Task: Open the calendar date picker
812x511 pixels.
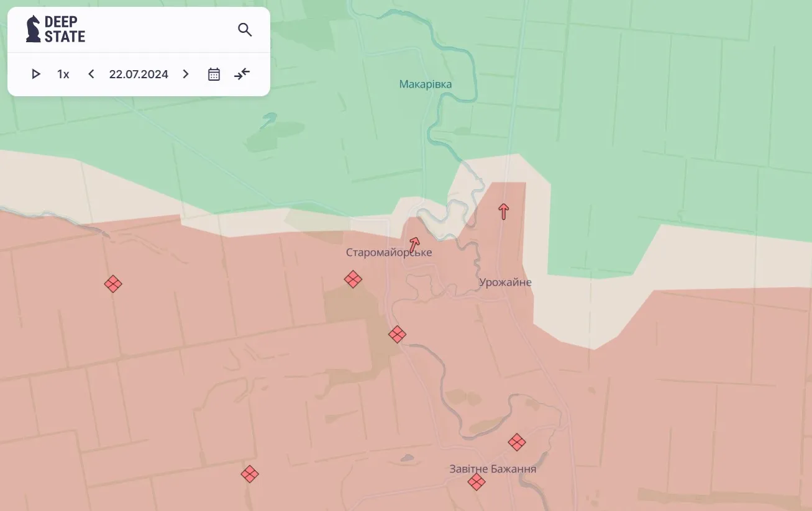Action: pos(214,74)
